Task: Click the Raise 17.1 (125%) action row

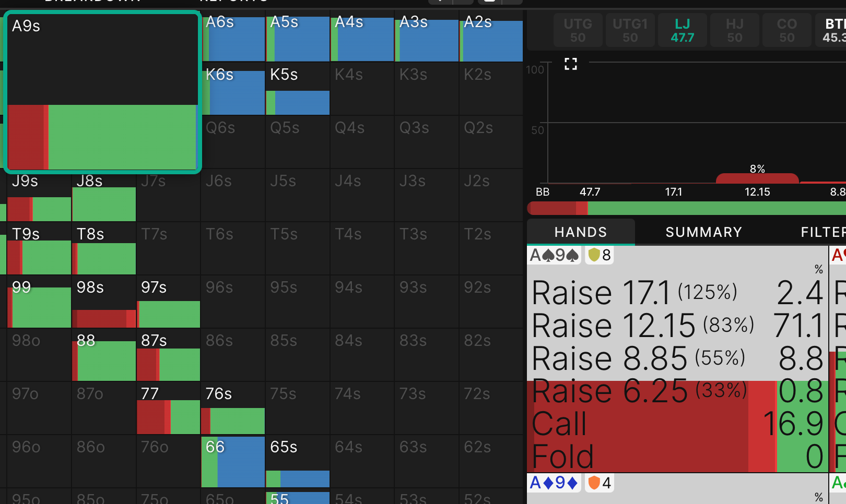Action: [677, 293]
